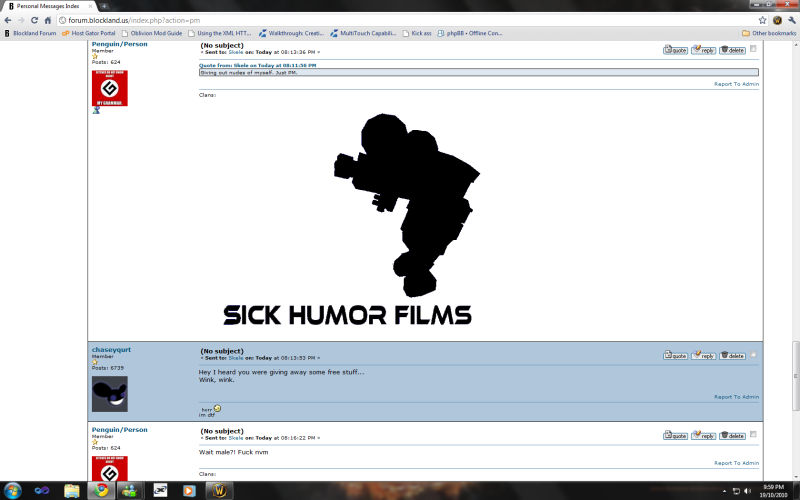
Task: Select the Personal Messages Index tab
Action: pyautogui.click(x=47, y=6)
